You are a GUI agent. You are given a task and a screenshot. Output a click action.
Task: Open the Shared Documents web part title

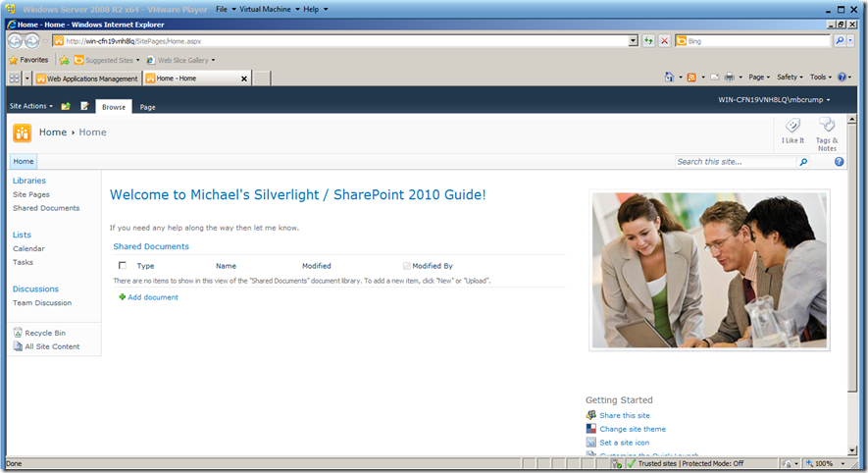151,246
